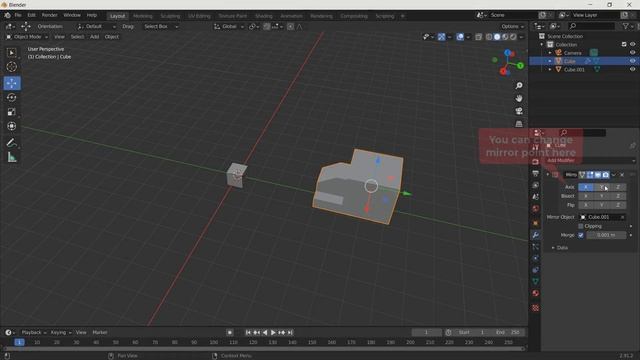Select the Scale tool
The height and width of the screenshot is (360, 640).
(12, 112)
